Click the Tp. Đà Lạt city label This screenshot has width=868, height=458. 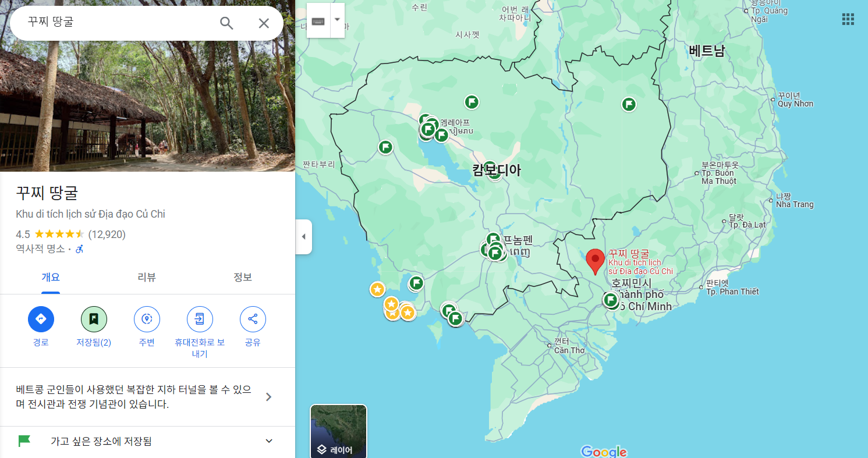point(747,225)
